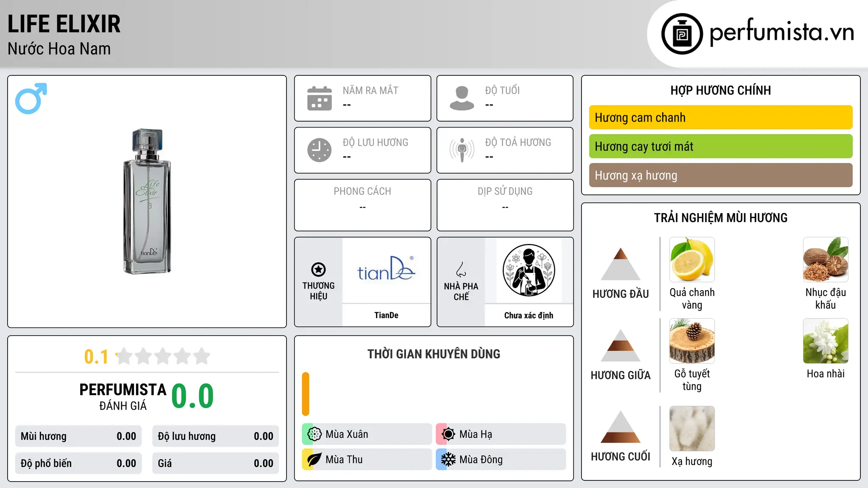
Task: Click the Chưa xác định perfumer label
Action: click(529, 315)
